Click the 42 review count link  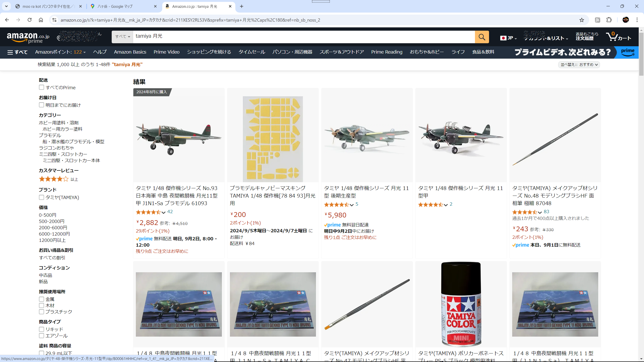click(x=170, y=212)
